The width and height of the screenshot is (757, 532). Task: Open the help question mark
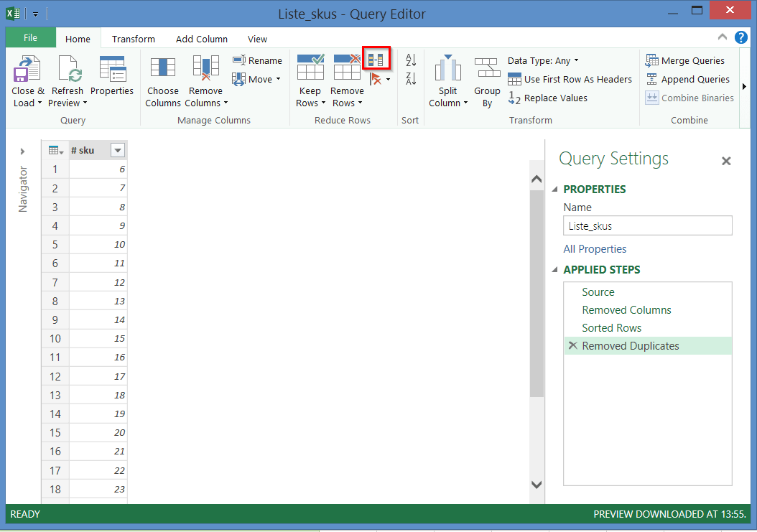740,37
